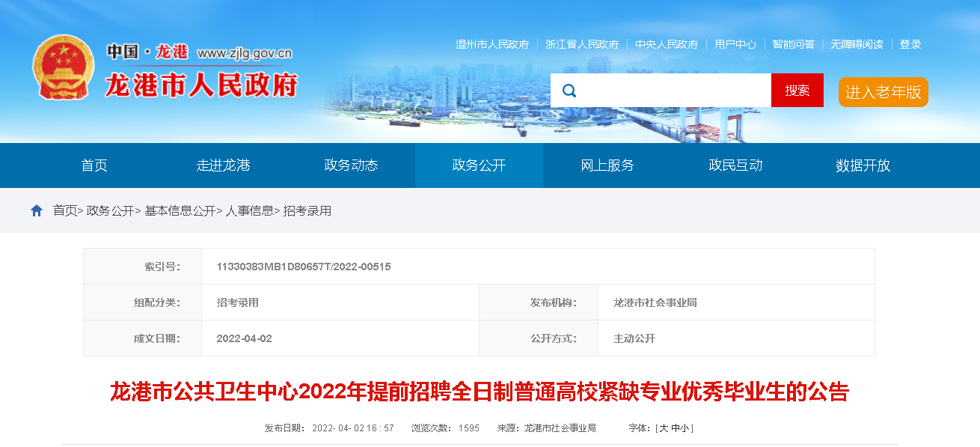Click the magnifier icon in search box

569,91
